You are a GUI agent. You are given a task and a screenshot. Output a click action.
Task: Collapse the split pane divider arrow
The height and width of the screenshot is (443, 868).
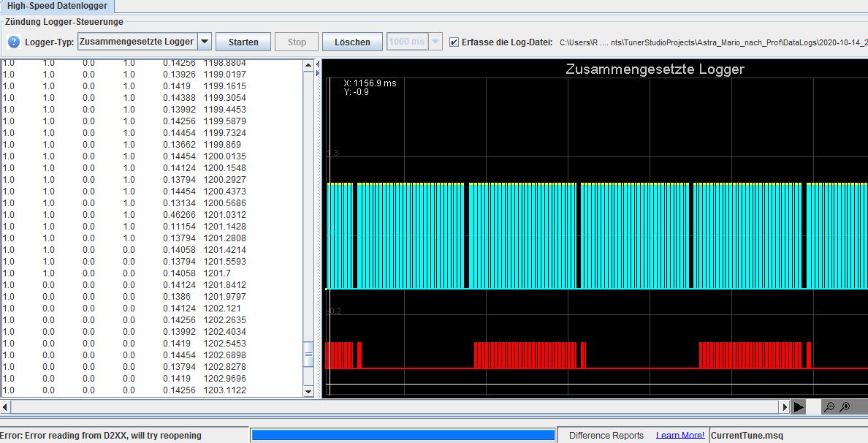coord(318,65)
